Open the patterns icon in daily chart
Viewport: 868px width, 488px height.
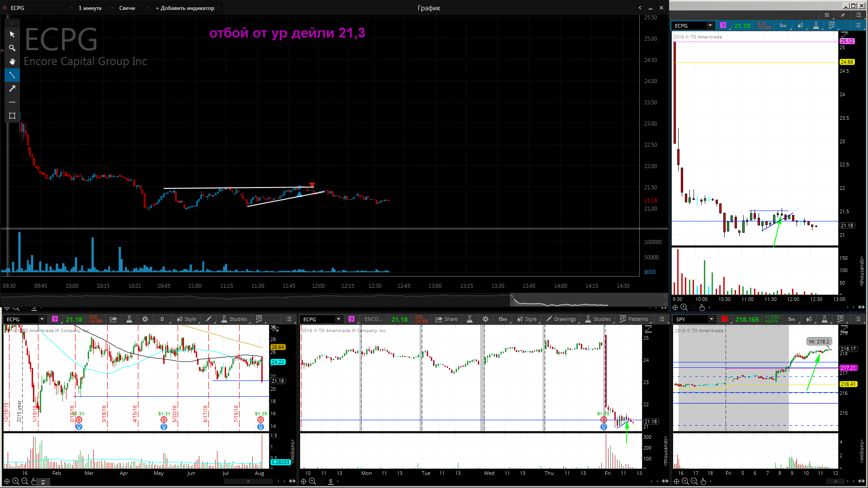pyautogui.click(x=259, y=319)
